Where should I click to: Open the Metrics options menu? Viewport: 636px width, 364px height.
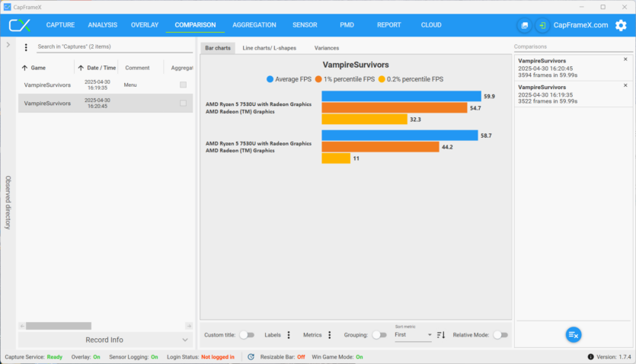(x=329, y=334)
